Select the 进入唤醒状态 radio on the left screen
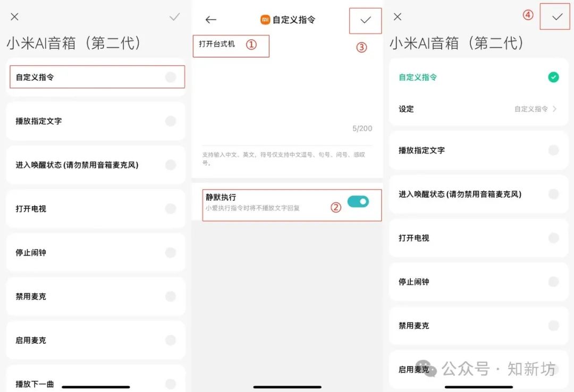The width and height of the screenshot is (574, 392). 171,165
